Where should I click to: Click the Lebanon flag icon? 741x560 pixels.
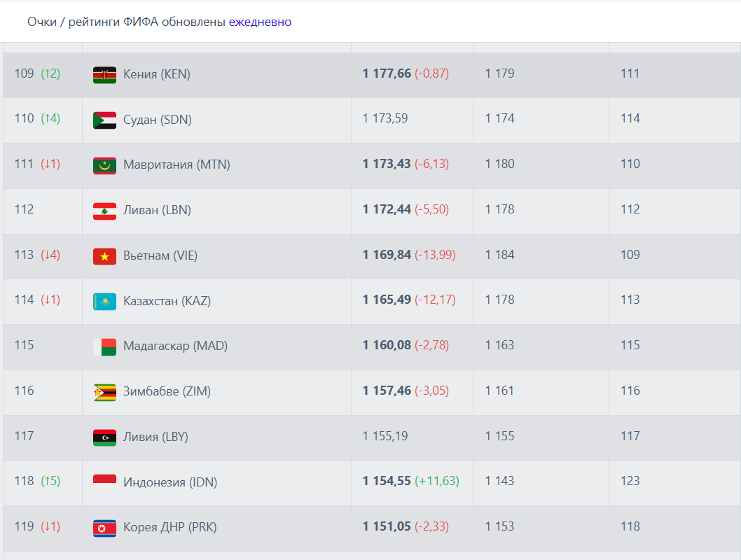[x=104, y=211]
